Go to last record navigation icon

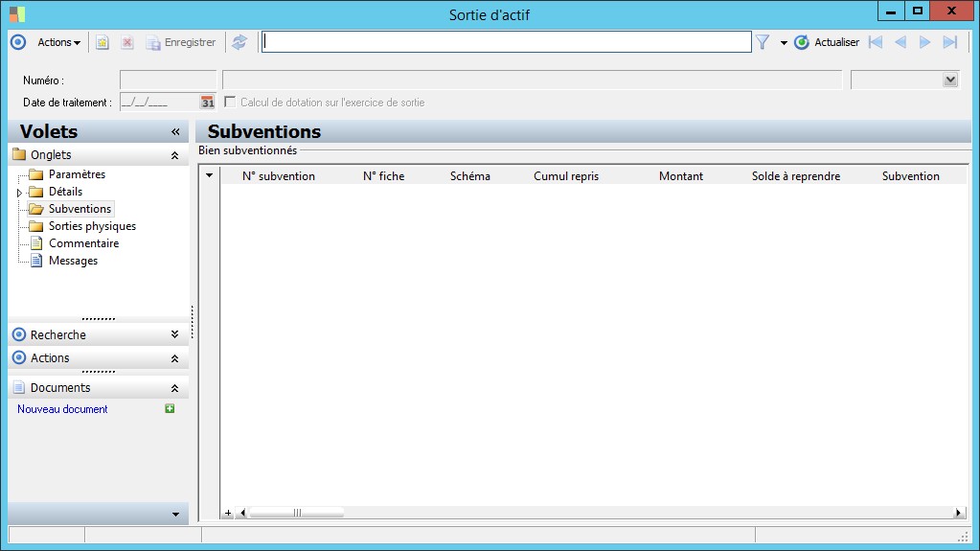(x=950, y=42)
